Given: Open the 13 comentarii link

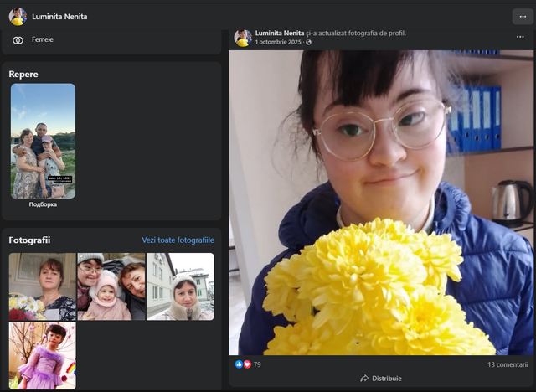Looking at the screenshot, I should point(508,364).
